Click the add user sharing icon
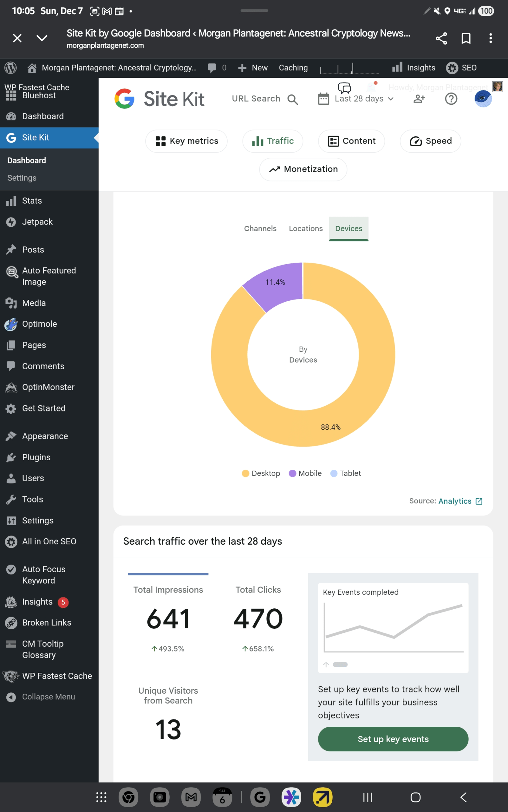 pyautogui.click(x=419, y=99)
